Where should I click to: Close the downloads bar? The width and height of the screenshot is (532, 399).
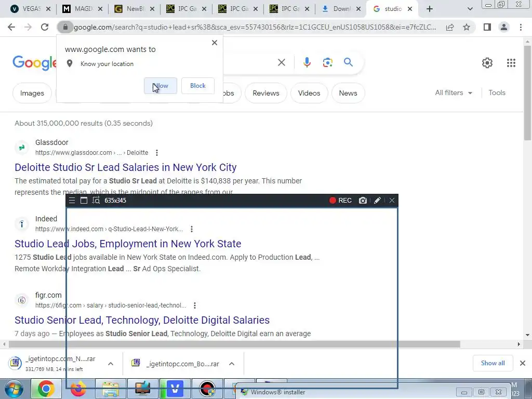tap(523, 363)
